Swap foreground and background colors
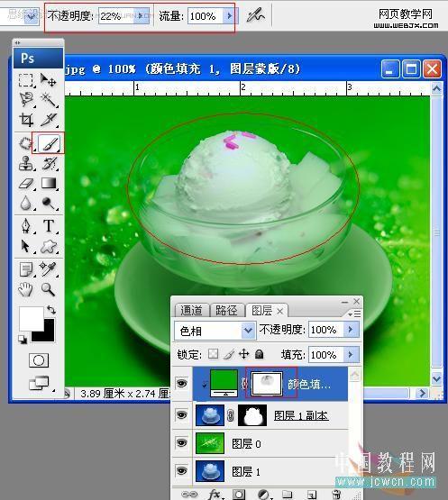Screen dimensions: 448x500 click(x=51, y=309)
